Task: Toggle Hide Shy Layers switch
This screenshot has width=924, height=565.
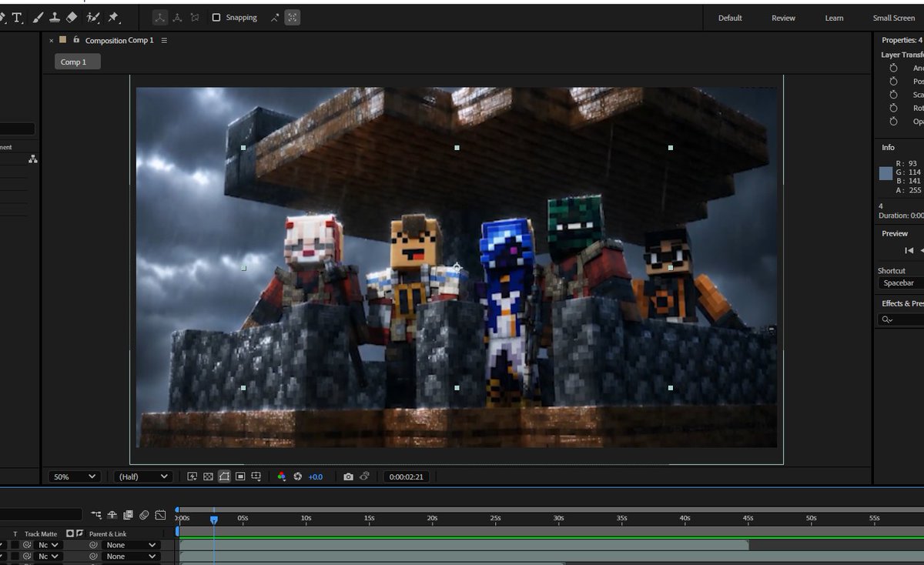Action: click(112, 515)
